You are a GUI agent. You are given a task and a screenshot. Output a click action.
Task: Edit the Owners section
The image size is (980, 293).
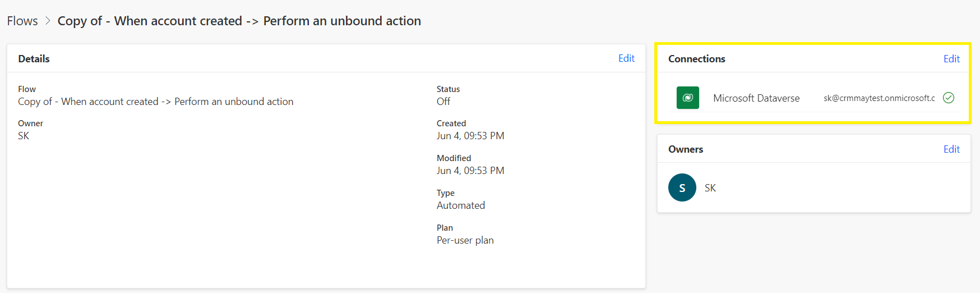[x=951, y=149]
